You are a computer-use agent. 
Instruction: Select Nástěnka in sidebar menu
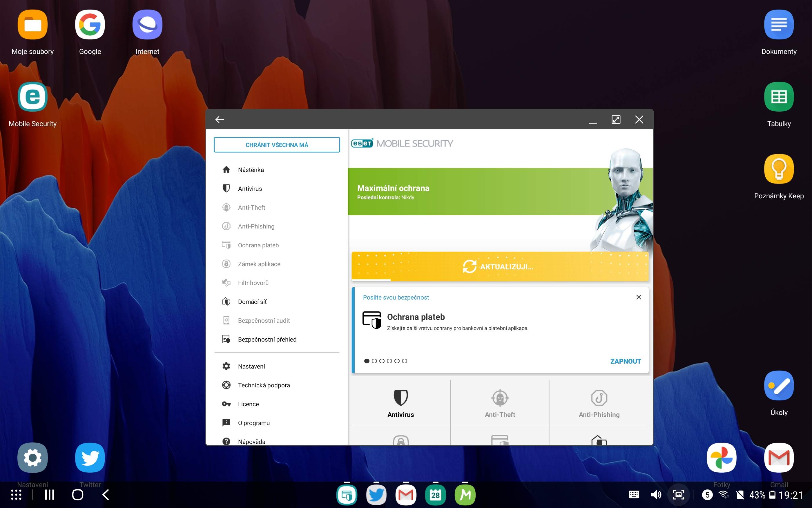tap(277, 170)
